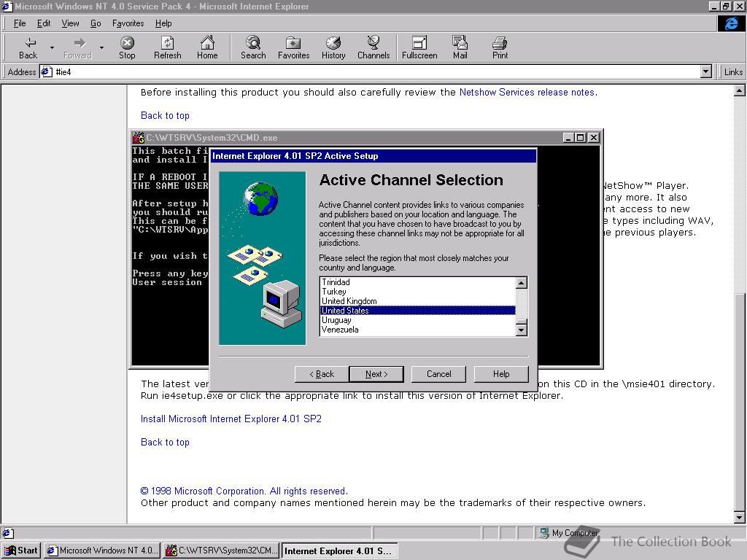Screen dimensions: 747x560
Task: Select Venezuela in region list
Action: (x=418, y=330)
